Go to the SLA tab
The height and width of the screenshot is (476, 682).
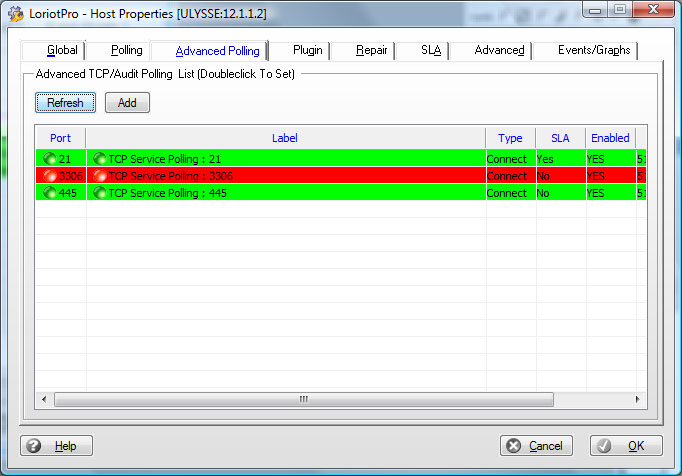423,50
